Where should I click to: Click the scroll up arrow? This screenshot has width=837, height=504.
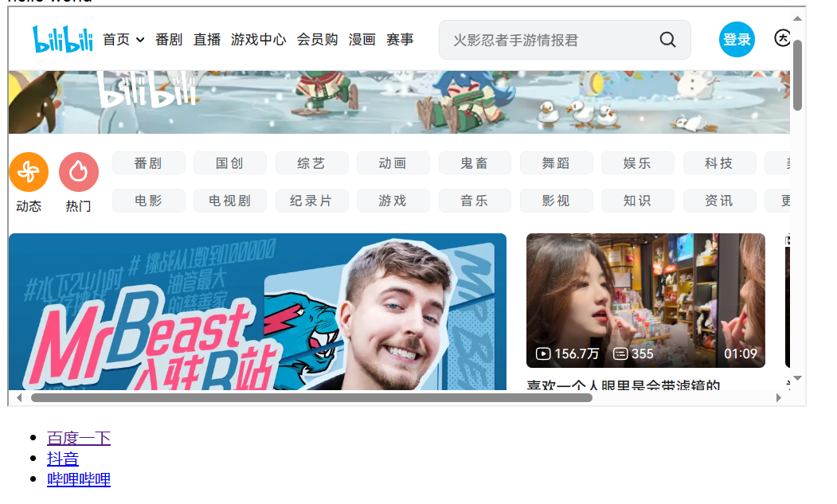click(x=797, y=18)
